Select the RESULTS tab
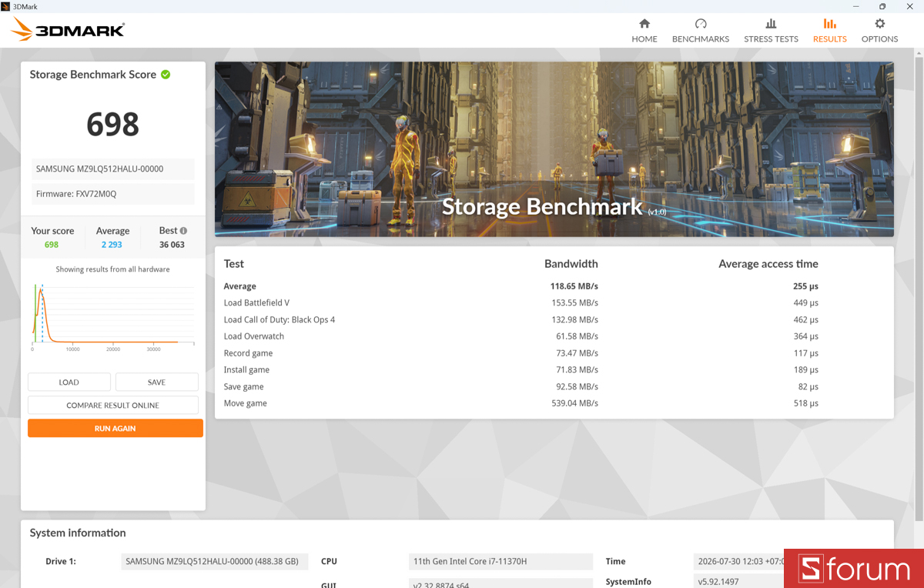This screenshot has height=588, width=924. point(829,31)
